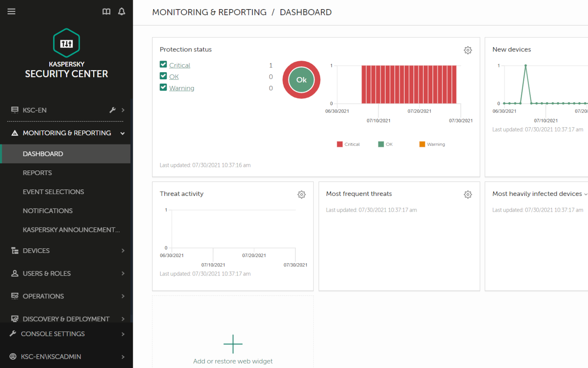Click the green Ok status donut chart
Image resolution: width=588 pixels, height=368 pixels.
click(x=301, y=80)
